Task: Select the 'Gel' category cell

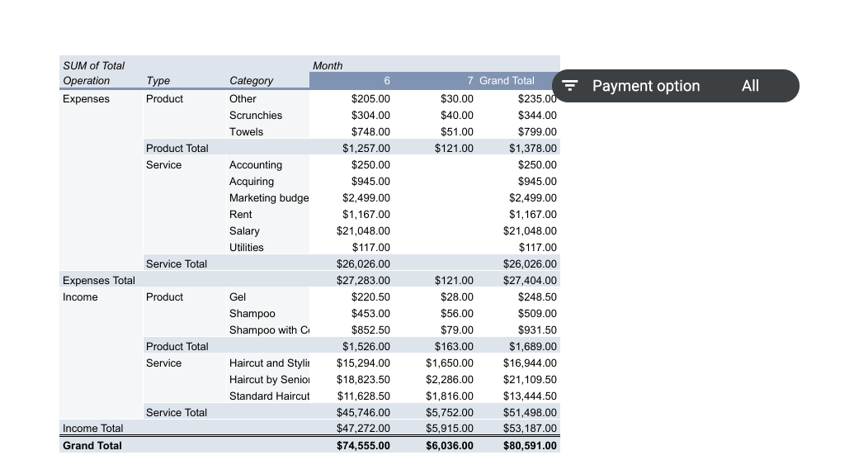Action: pos(238,297)
